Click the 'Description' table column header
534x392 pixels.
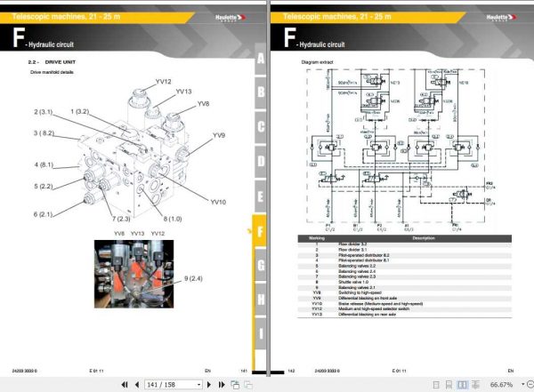tap(424, 238)
